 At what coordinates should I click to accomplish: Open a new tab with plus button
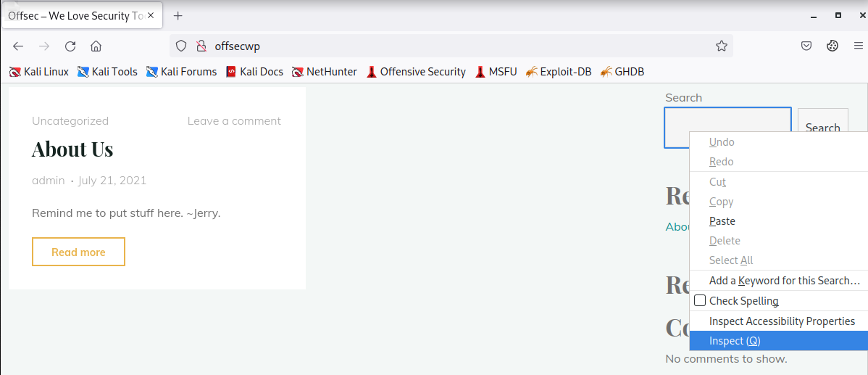(178, 15)
